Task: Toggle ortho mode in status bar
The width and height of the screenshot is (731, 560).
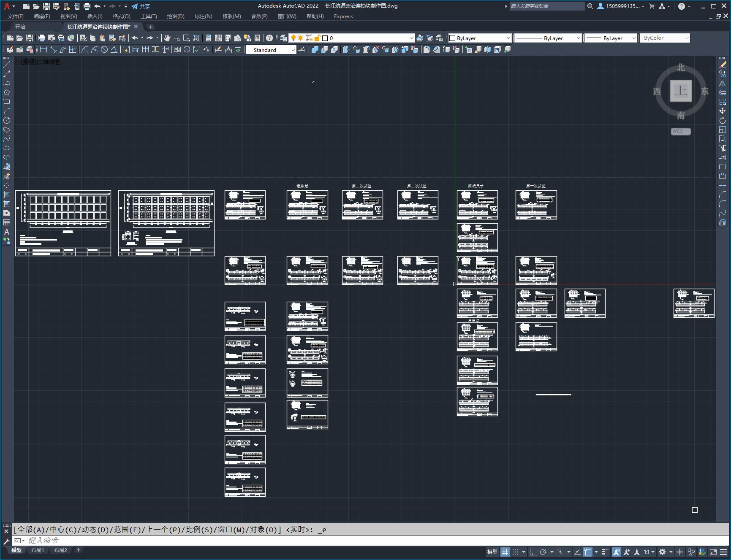Action: click(533, 552)
